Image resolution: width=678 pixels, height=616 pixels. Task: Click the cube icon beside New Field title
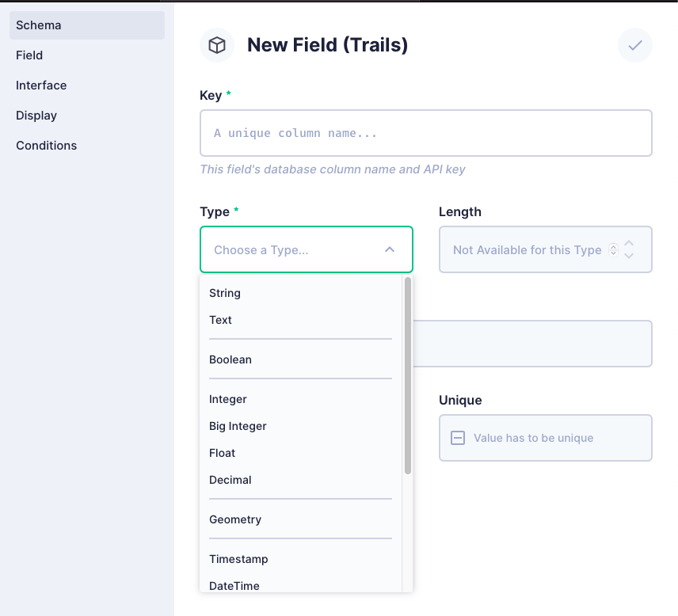216,45
